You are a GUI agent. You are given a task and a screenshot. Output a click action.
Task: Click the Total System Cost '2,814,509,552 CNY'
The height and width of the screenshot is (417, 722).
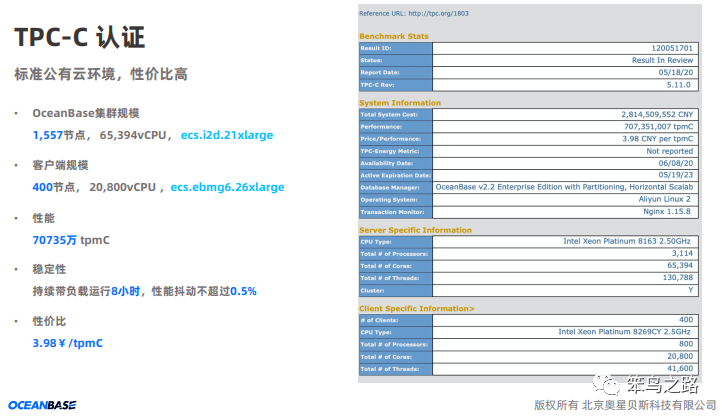tap(657, 114)
